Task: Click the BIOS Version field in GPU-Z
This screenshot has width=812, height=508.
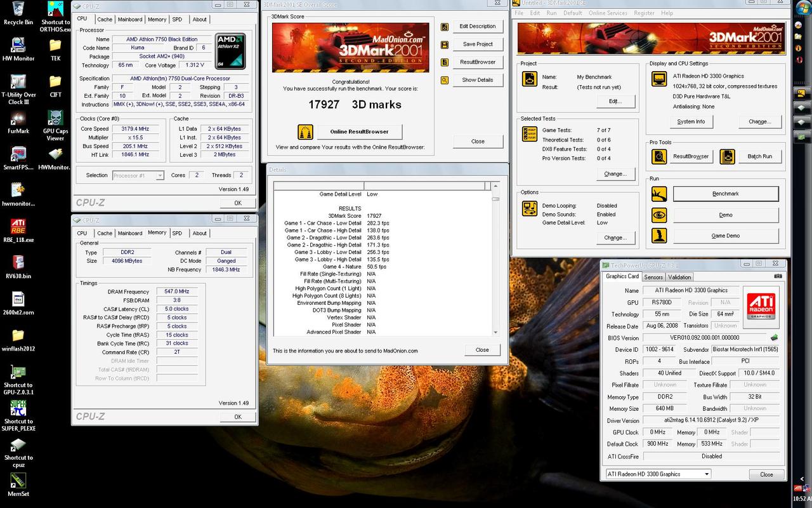Action: tap(704, 338)
